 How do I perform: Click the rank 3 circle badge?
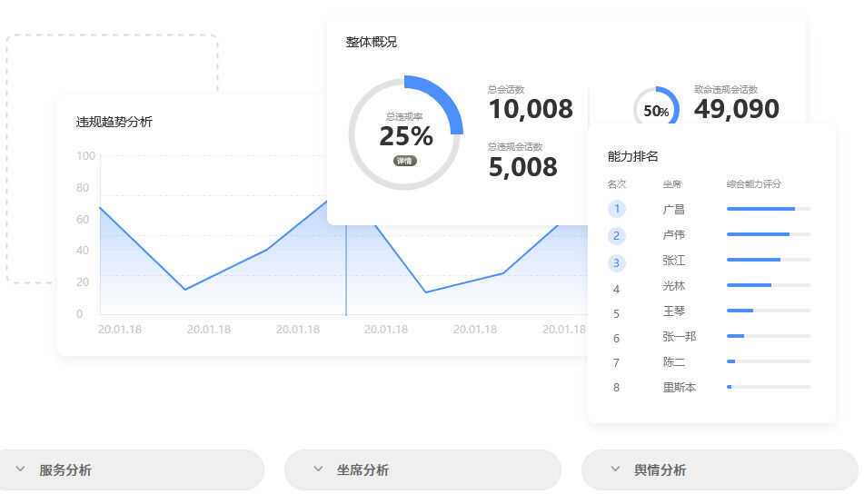coord(617,263)
